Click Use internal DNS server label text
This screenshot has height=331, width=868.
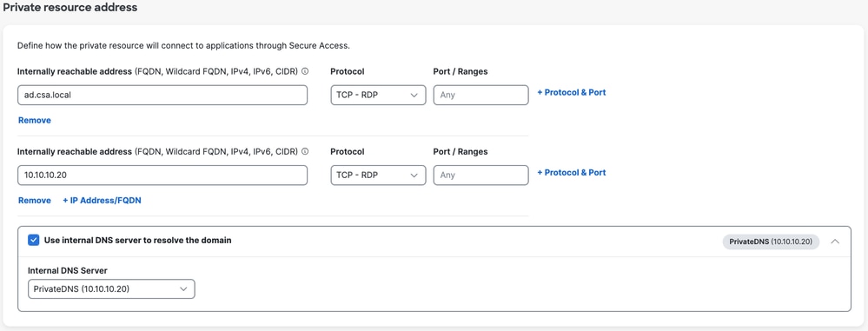138,241
